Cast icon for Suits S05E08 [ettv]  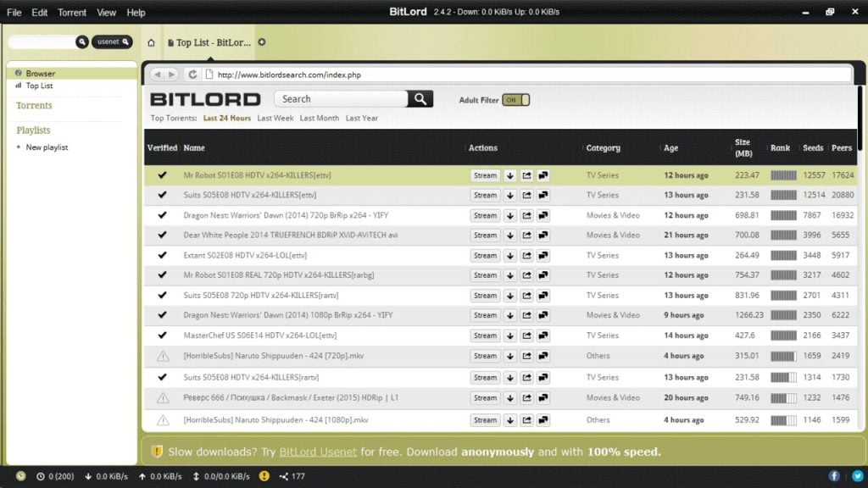pyautogui.click(x=543, y=196)
